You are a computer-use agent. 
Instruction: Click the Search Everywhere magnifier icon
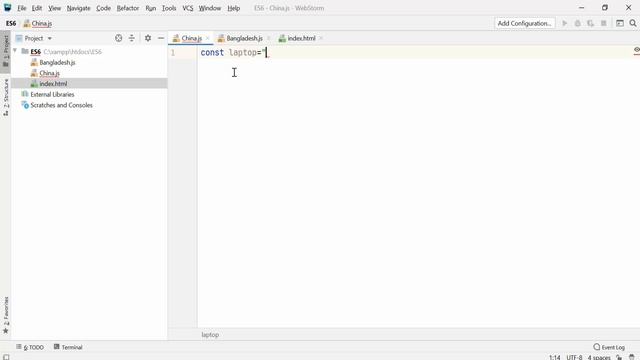pos(633,24)
